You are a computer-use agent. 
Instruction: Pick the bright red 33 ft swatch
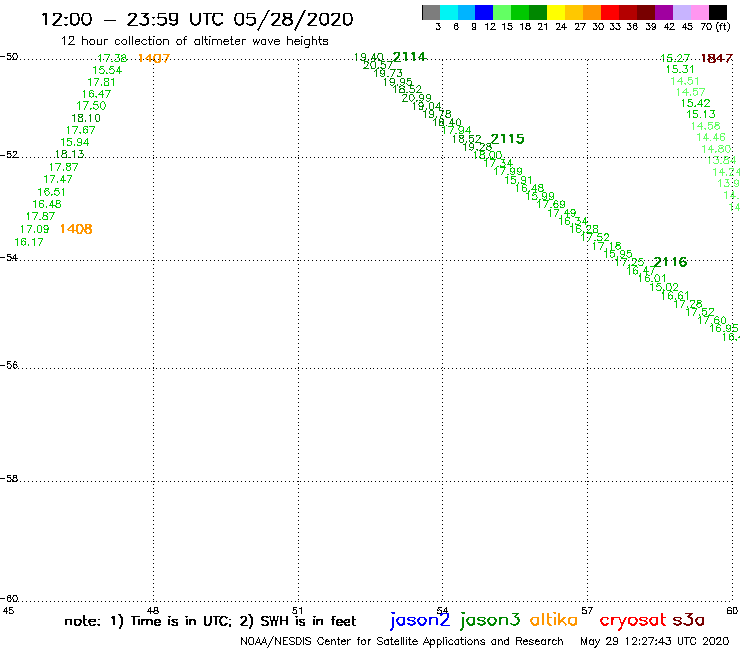pyautogui.click(x=610, y=12)
